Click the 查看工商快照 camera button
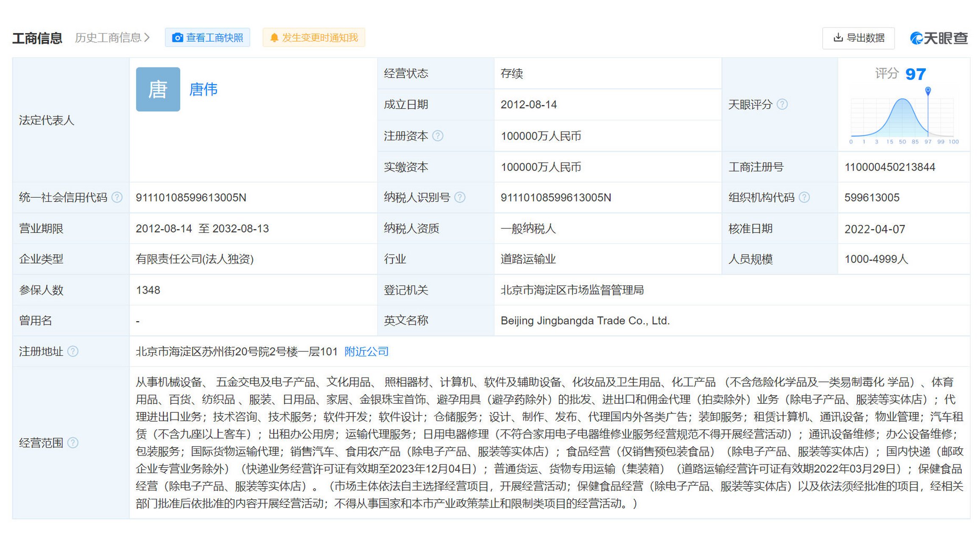Viewport: 980px width, 543px height. (207, 38)
